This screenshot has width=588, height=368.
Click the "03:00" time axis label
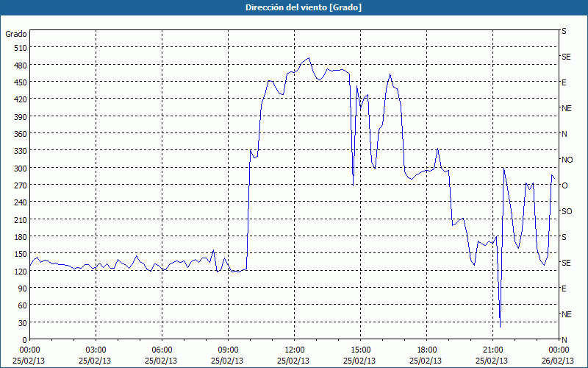point(96,350)
